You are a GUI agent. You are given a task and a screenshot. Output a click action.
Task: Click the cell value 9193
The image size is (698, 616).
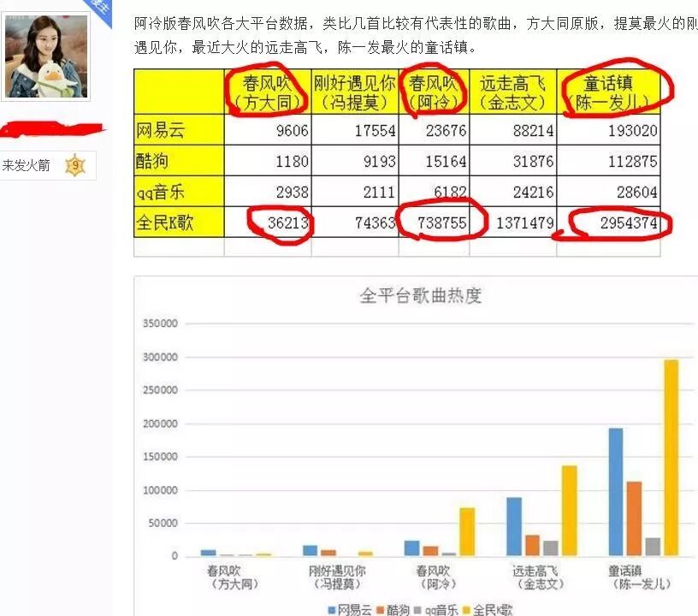[379, 161]
